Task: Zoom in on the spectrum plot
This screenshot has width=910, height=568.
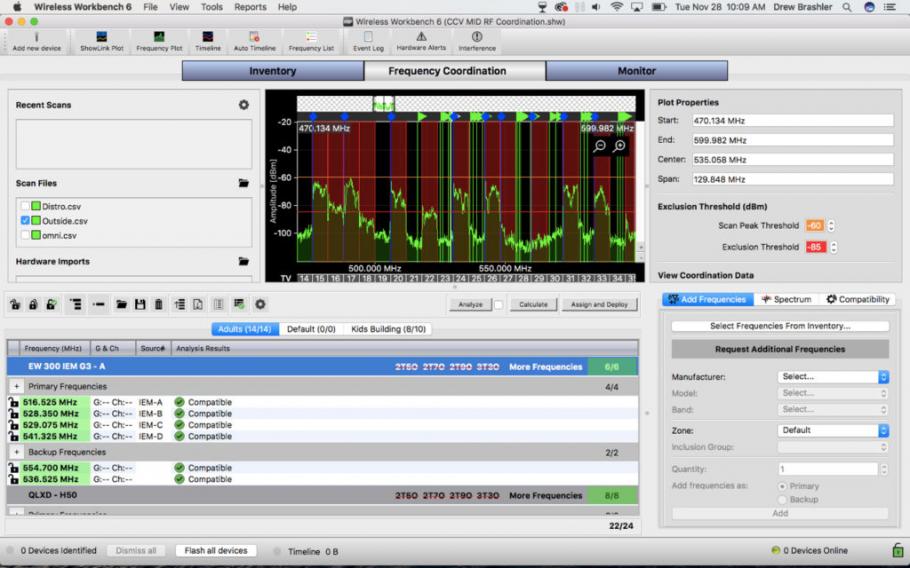Action: (620, 146)
